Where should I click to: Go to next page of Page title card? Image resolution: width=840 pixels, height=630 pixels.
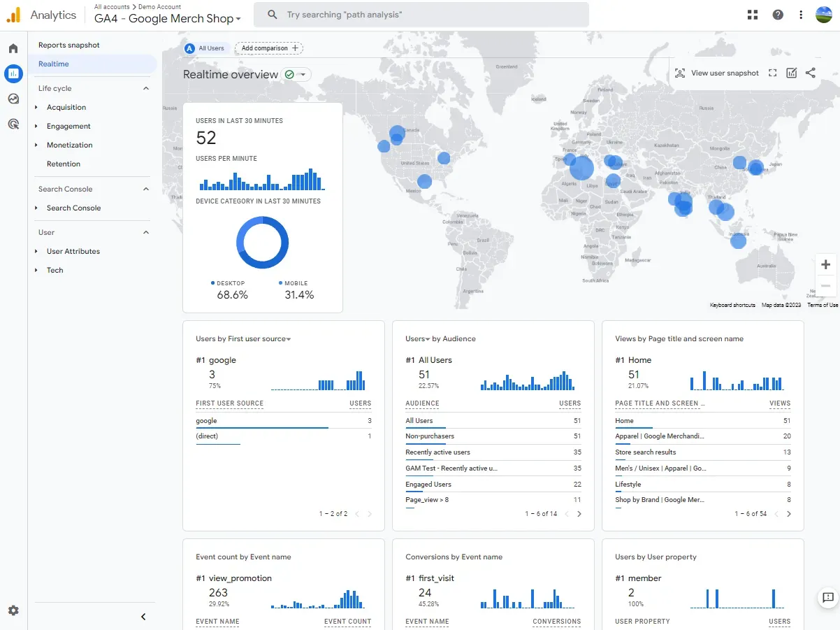(789, 514)
